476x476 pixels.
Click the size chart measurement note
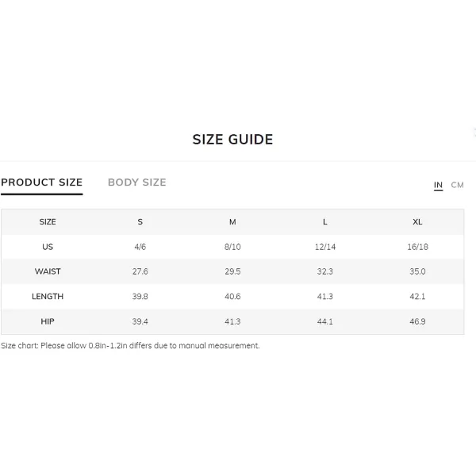pyautogui.click(x=130, y=346)
